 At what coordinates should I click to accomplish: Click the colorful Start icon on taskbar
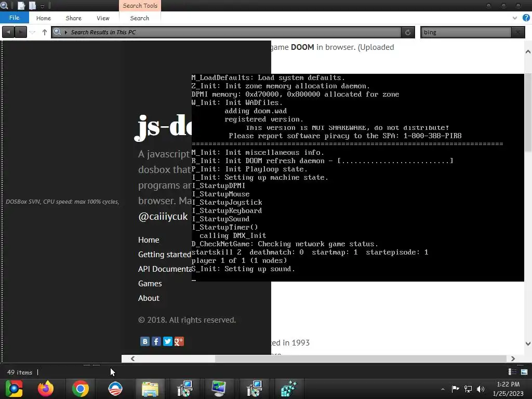(x=14, y=389)
